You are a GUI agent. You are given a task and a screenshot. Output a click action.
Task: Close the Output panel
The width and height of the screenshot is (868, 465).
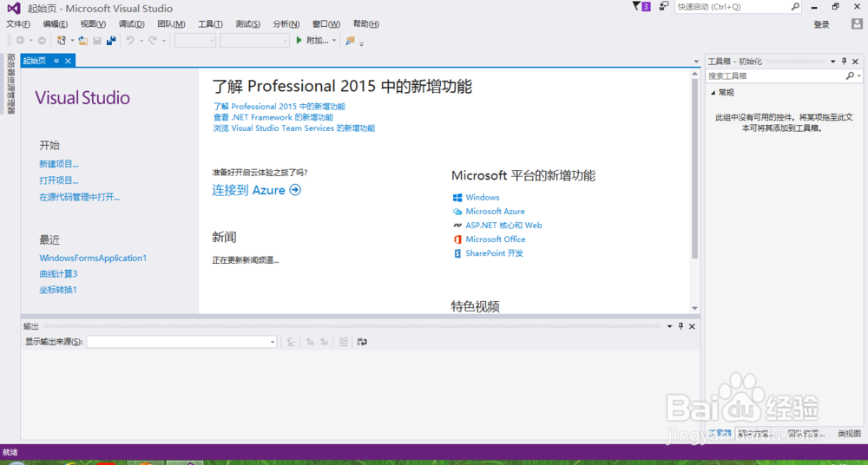(692, 326)
